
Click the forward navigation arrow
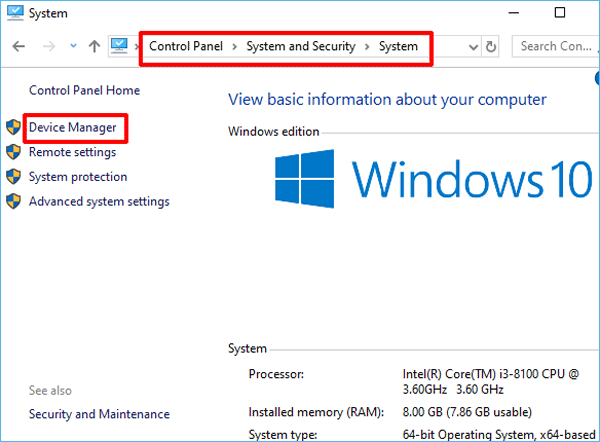[x=49, y=47]
